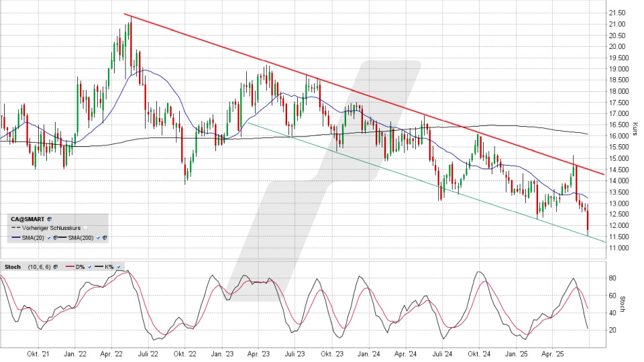Image resolution: width=644 pixels, height=362 pixels.
Task: Click the D% legend label
Action: click(x=80, y=267)
